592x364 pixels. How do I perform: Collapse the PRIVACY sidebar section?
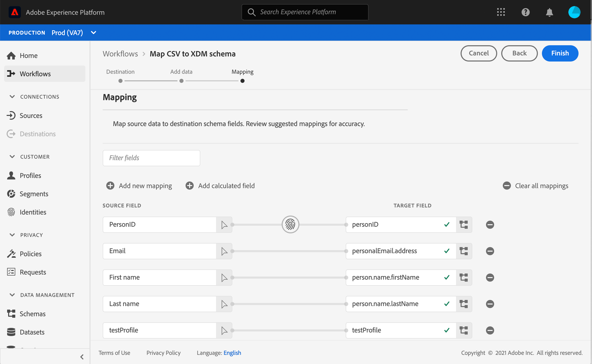tap(12, 235)
